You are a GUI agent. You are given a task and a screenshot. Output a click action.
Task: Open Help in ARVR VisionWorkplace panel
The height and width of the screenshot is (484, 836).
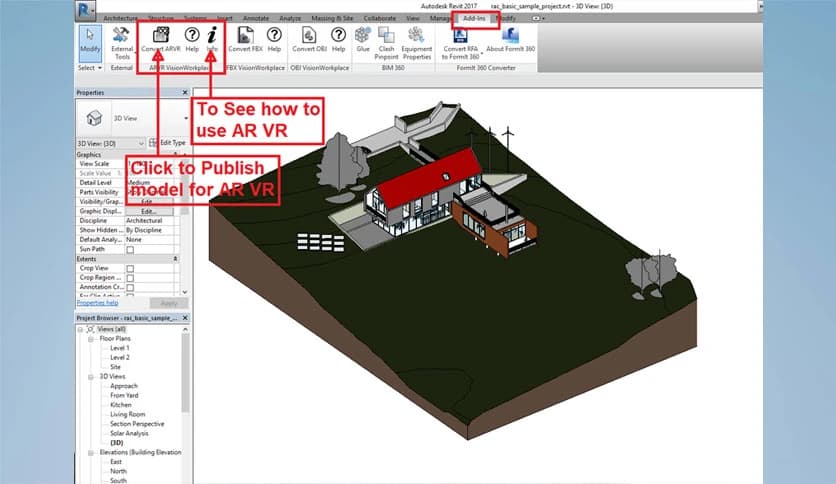[x=192, y=39]
